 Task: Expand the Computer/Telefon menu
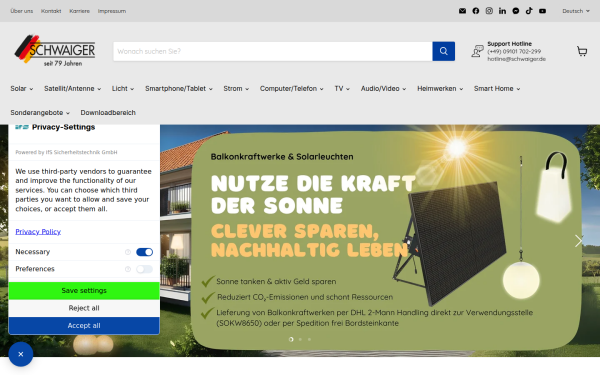(292, 88)
